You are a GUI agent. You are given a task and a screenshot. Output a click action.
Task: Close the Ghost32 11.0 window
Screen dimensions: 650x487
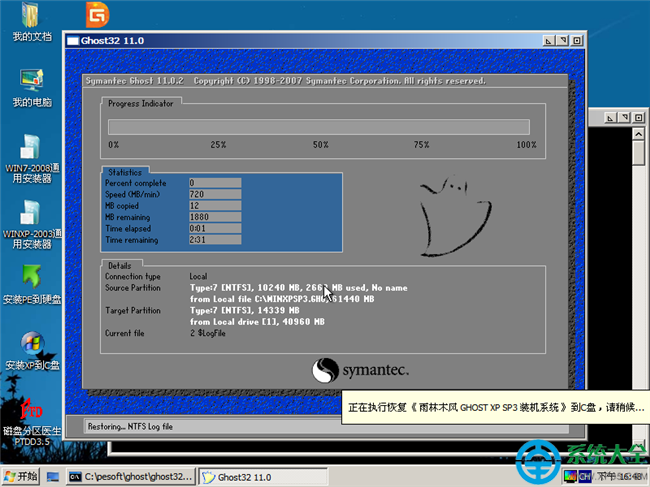(x=577, y=41)
